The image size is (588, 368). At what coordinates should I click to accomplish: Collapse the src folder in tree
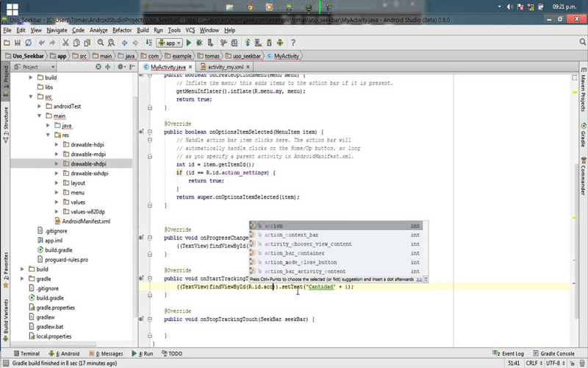point(31,96)
